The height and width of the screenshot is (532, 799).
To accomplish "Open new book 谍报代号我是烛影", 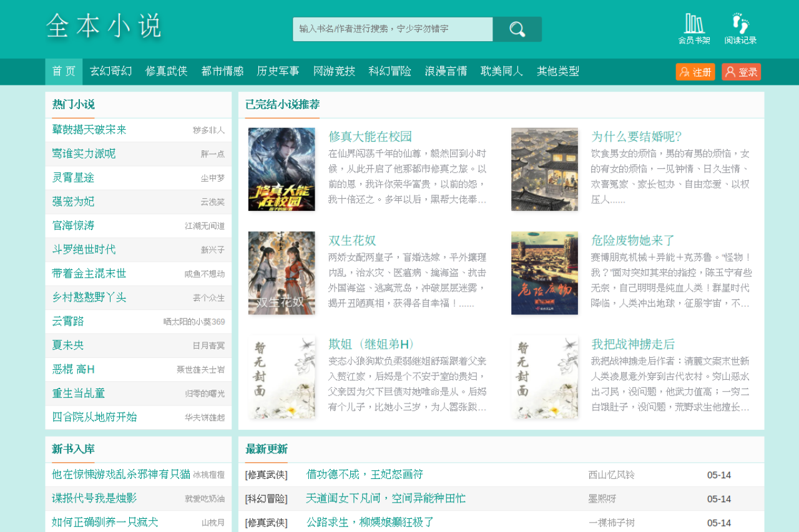I will [x=94, y=498].
